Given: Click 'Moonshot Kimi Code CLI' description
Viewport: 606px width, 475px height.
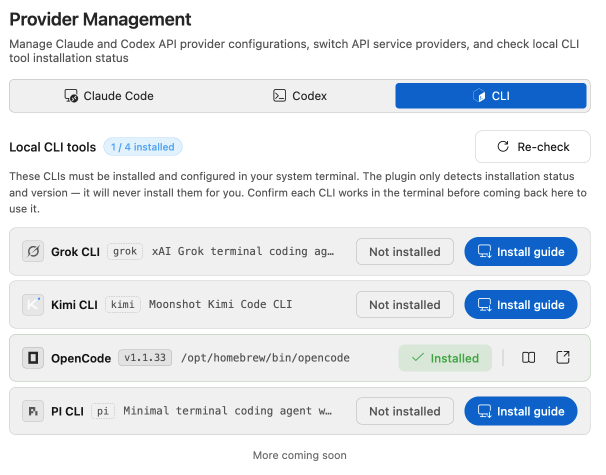Looking at the screenshot, I should [221, 305].
